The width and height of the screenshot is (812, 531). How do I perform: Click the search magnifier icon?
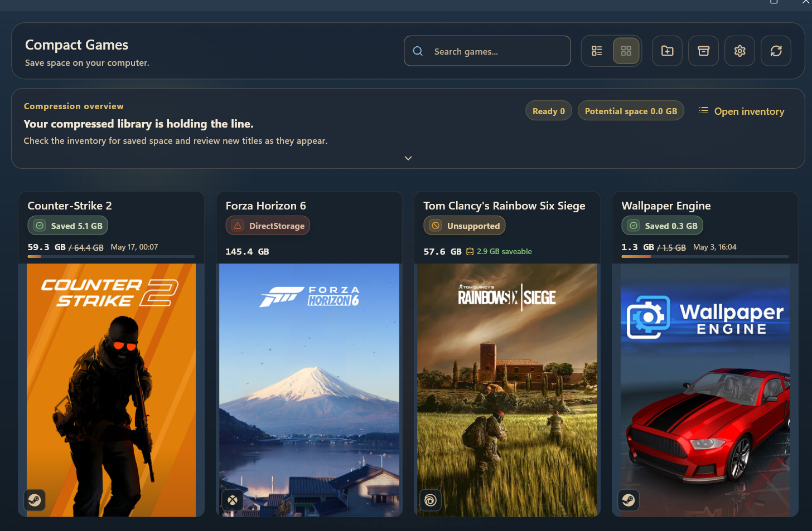[x=418, y=51]
